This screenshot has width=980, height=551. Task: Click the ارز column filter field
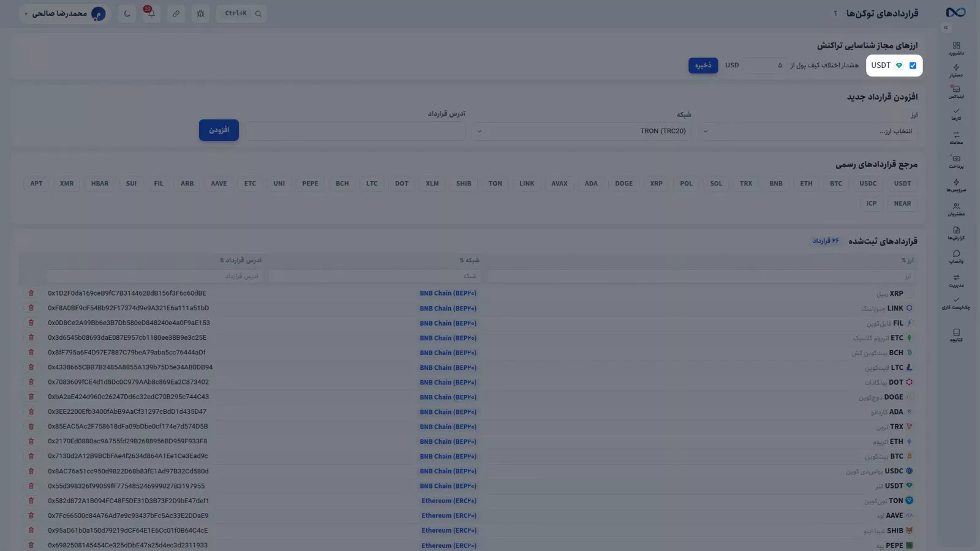(x=701, y=276)
